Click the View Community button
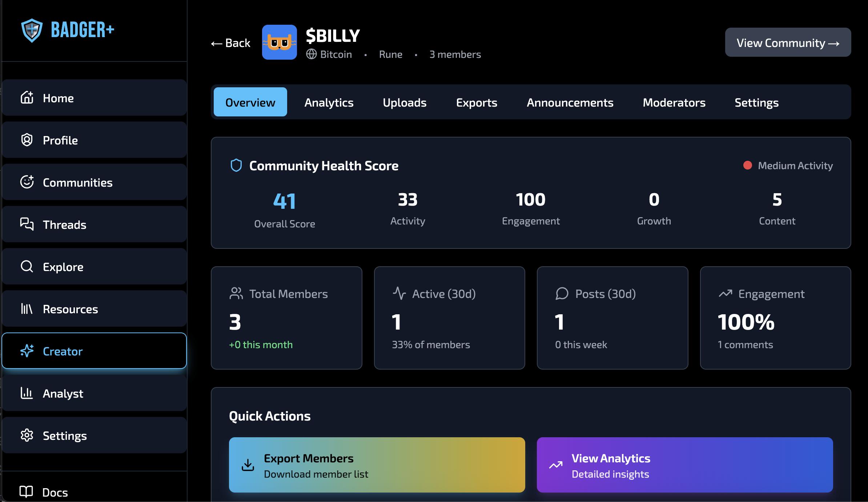This screenshot has width=868, height=502. coord(788,43)
